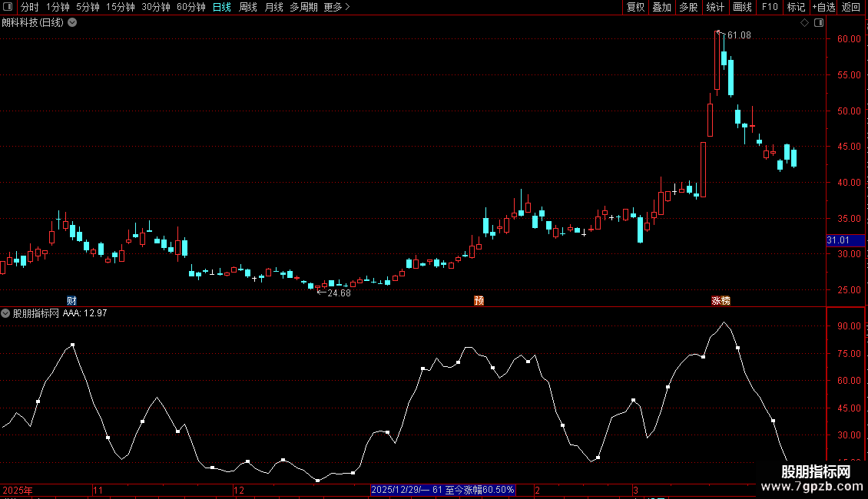Viewport: 868px width, 499px height.
Task: Open the 多股 multi-stock view
Action: pyautogui.click(x=688, y=7)
